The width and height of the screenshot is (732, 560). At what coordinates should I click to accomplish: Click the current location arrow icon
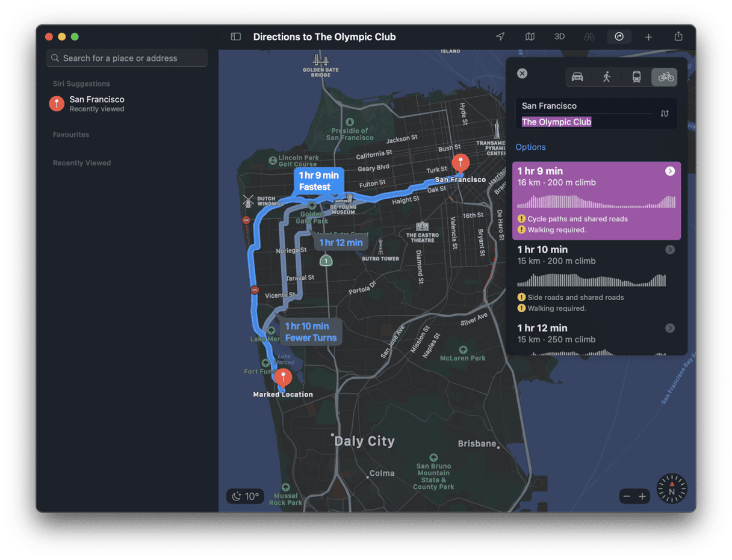tap(500, 37)
